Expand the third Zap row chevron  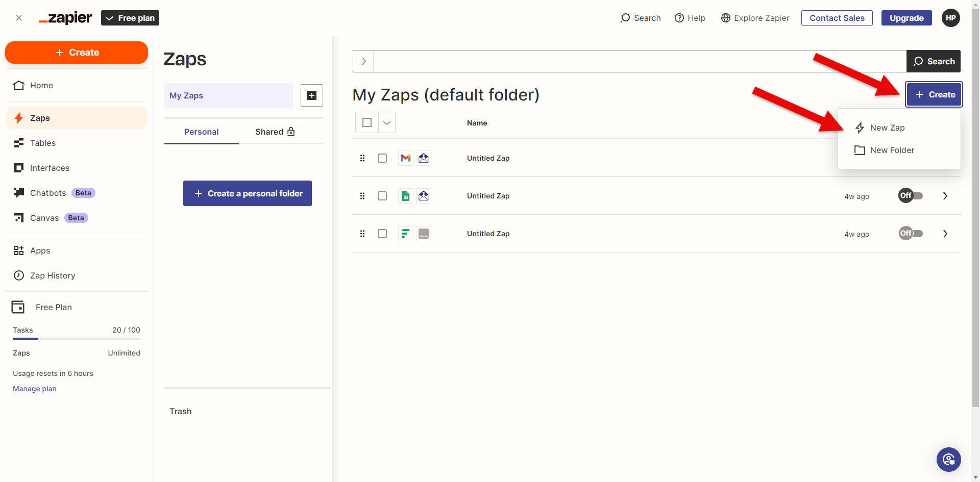(x=945, y=234)
